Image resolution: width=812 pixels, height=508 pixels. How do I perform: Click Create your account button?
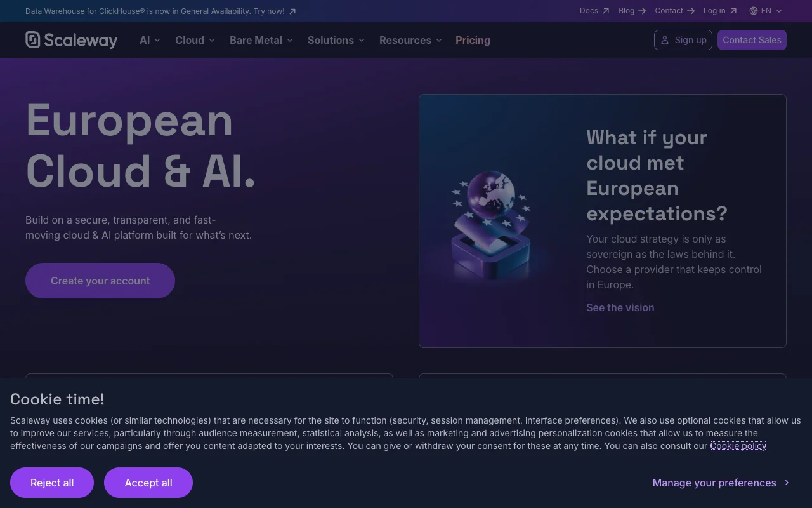[100, 281]
